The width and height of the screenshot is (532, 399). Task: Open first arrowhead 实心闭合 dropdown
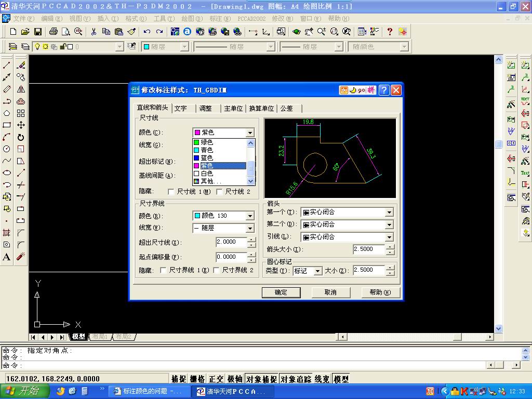[x=389, y=212]
